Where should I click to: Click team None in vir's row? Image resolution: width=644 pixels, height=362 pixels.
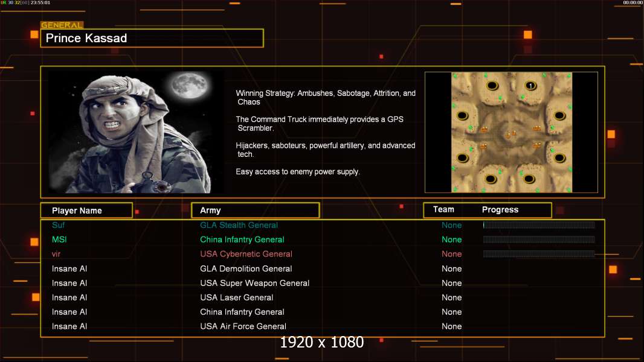pos(451,254)
